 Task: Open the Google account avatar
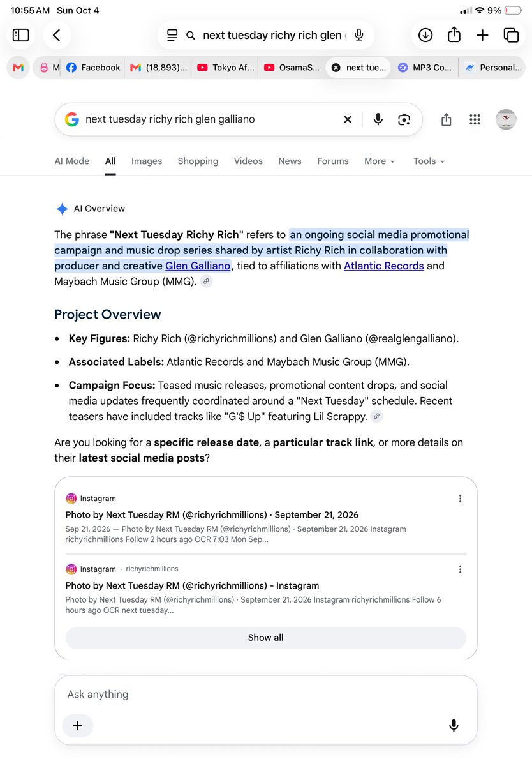click(506, 119)
